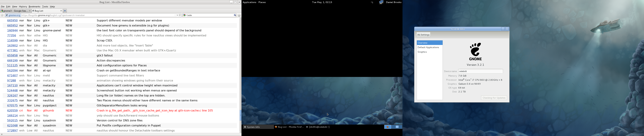Switch to the db48x@celebdil terminal in the taskbar
644x136 pixels.
click(318, 127)
